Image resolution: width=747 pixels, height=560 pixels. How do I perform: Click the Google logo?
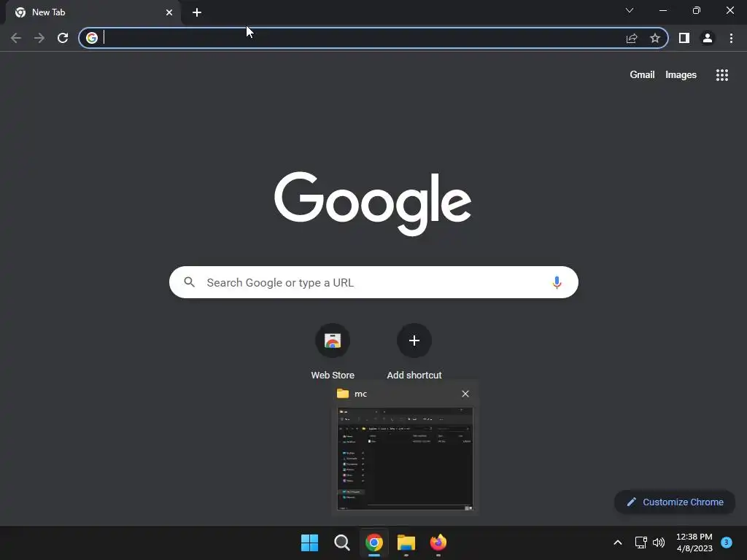click(373, 203)
